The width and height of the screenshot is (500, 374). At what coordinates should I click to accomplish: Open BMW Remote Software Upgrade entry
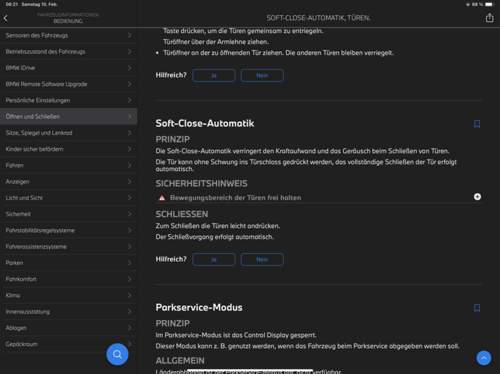(x=68, y=84)
